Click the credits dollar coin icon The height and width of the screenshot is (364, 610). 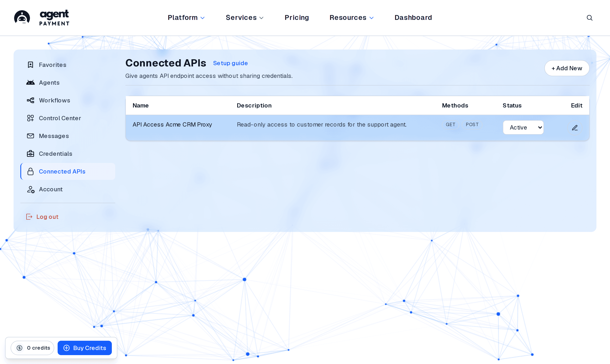pyautogui.click(x=20, y=348)
